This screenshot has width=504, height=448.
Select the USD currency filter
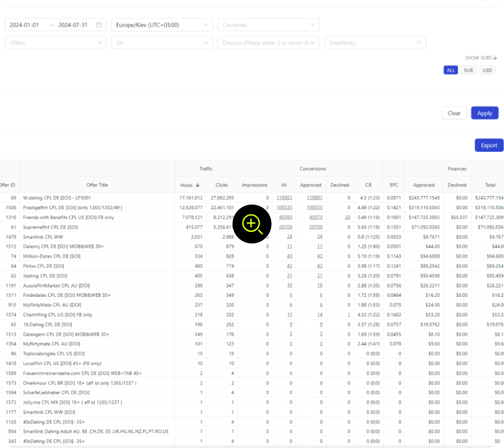pyautogui.click(x=487, y=70)
